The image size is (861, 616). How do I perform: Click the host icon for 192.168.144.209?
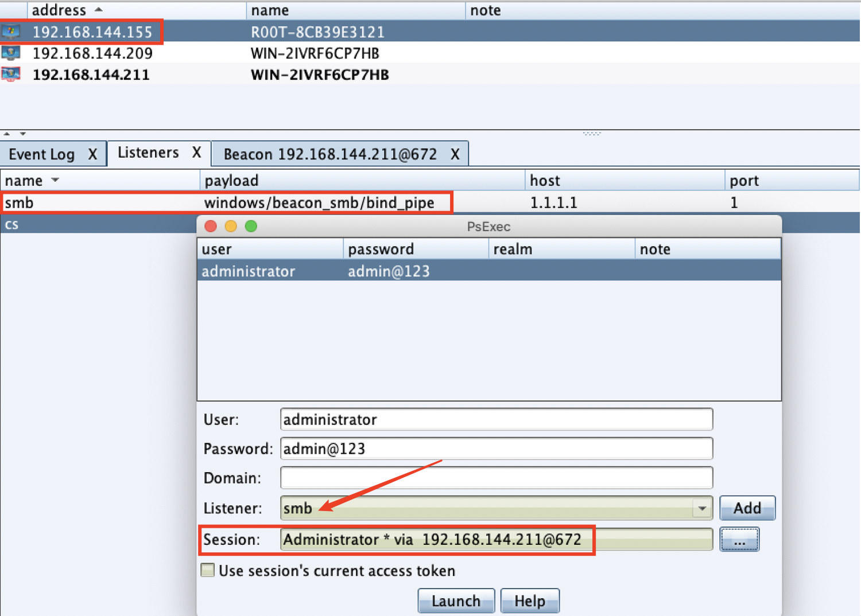click(x=11, y=53)
